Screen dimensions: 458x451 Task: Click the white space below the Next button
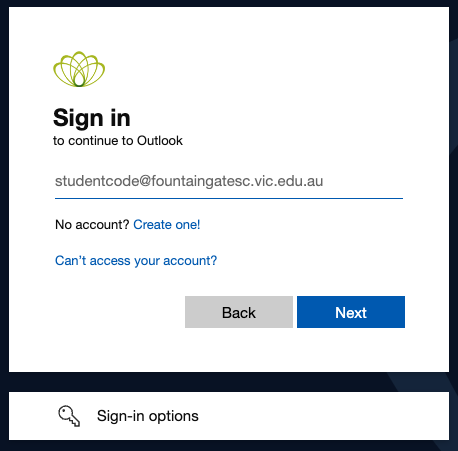[351, 350]
